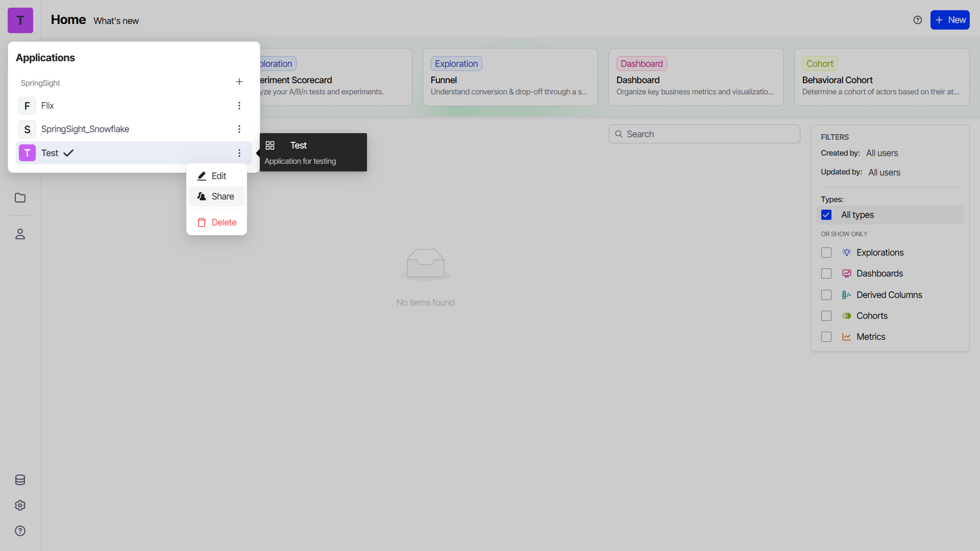Check the Explorations filter checkbox

826,253
